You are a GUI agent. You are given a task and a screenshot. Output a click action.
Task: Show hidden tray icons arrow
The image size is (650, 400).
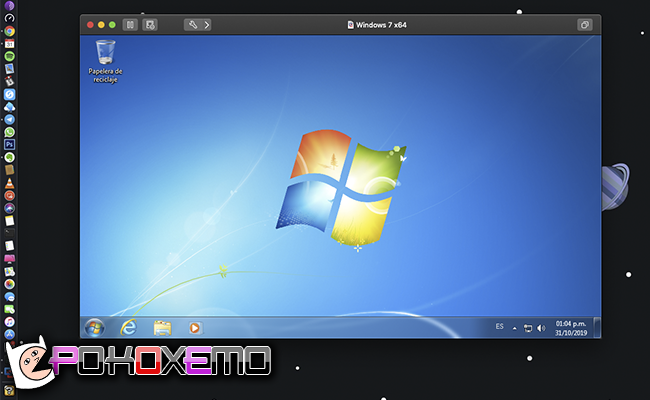[514, 328]
